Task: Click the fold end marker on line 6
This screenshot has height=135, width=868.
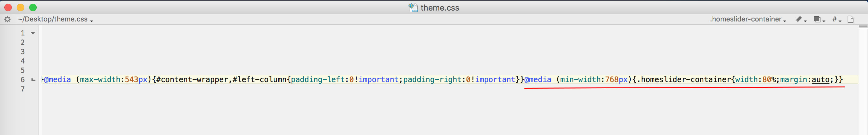Action: (x=33, y=80)
